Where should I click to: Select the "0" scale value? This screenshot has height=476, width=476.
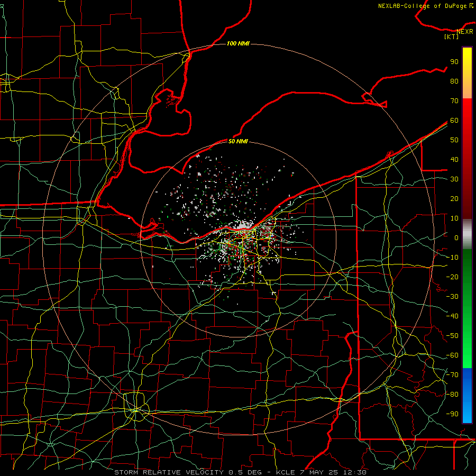[456, 238]
